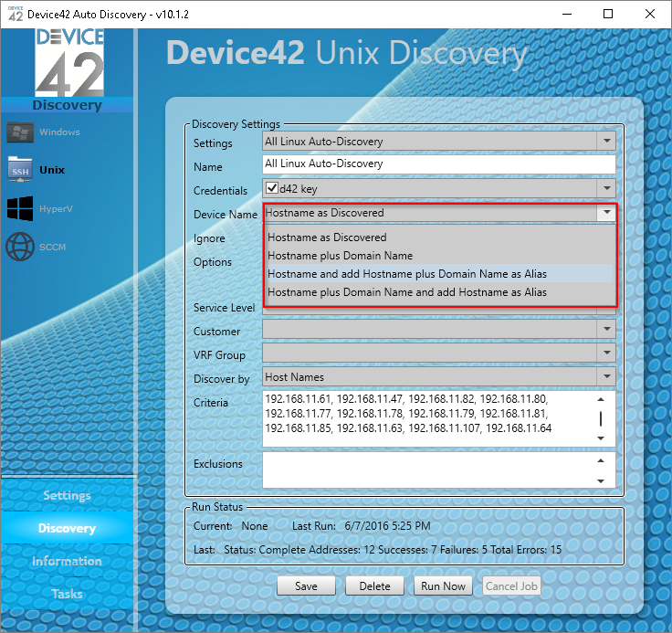Image resolution: width=672 pixels, height=633 pixels.
Task: Click Exclusions scrollbar down arrow
Action: 601,480
